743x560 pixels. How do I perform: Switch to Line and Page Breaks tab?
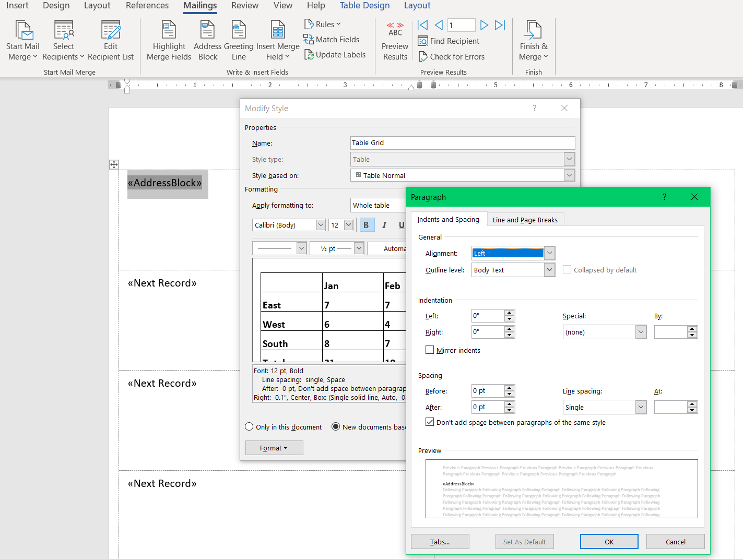tap(525, 220)
